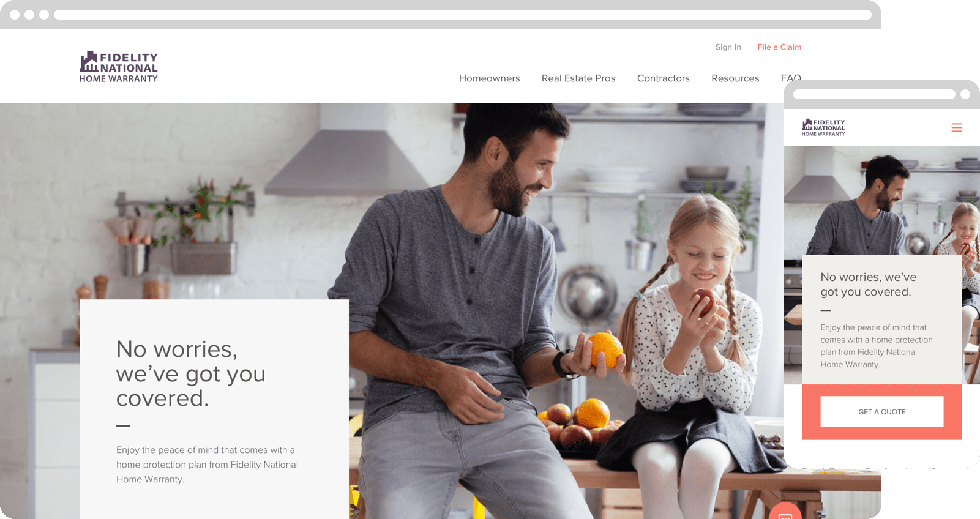Click the GET A QUOTE button
Viewport: 980px width, 519px height.
882,412
